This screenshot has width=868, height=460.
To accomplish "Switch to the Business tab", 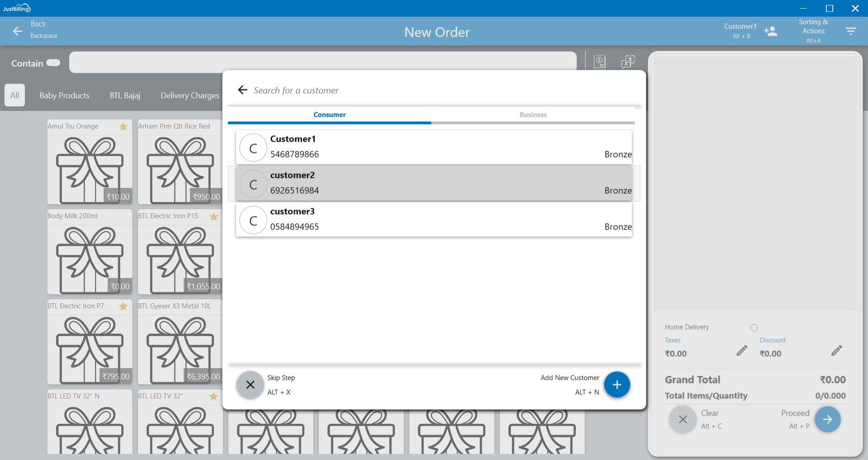I will pos(533,115).
